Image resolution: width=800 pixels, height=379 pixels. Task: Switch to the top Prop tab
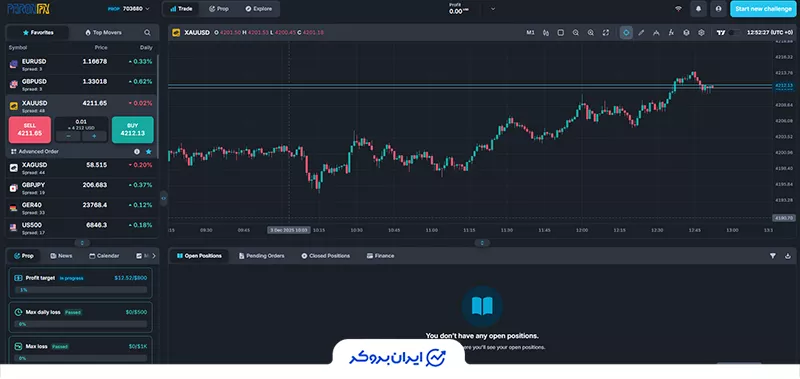pos(219,9)
